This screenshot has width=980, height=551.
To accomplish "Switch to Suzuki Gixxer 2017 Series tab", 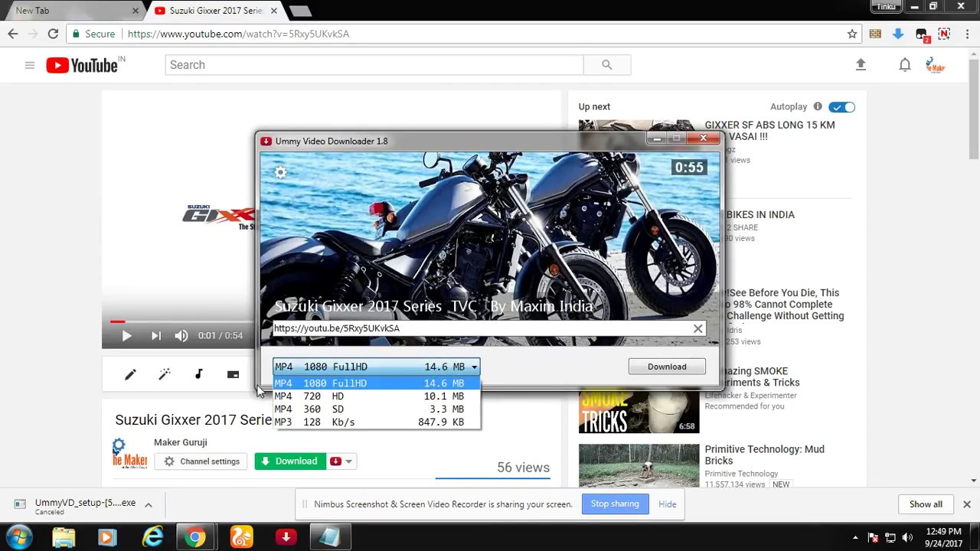I will coord(216,11).
